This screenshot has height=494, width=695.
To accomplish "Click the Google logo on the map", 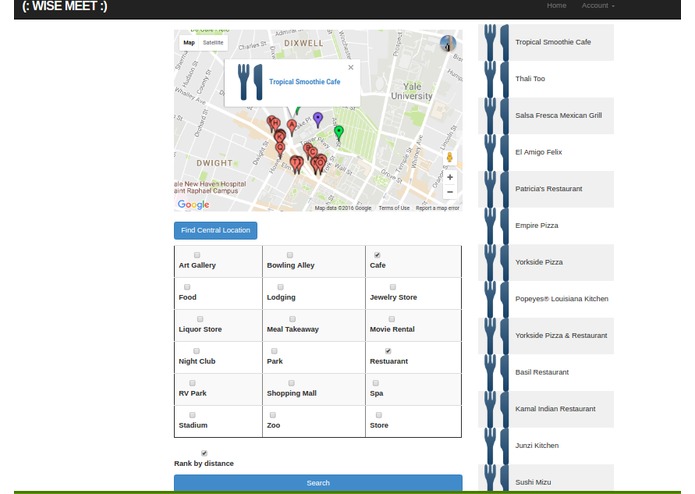I will 193,204.
